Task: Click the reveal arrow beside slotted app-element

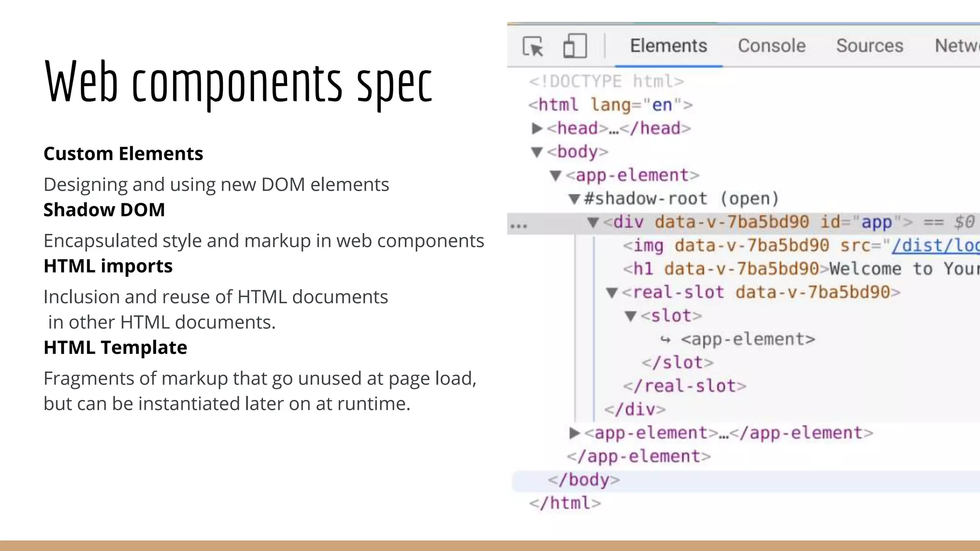Action: 666,340
